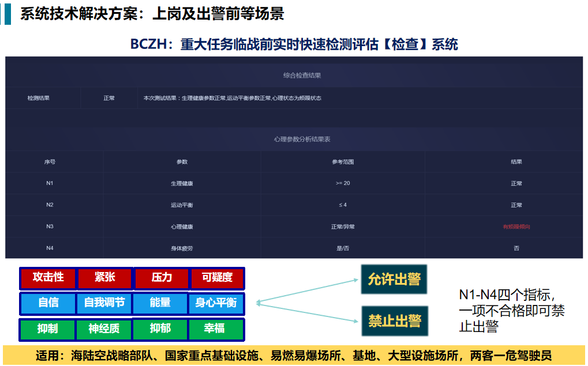Select the 参考范围 column header

(x=343, y=162)
